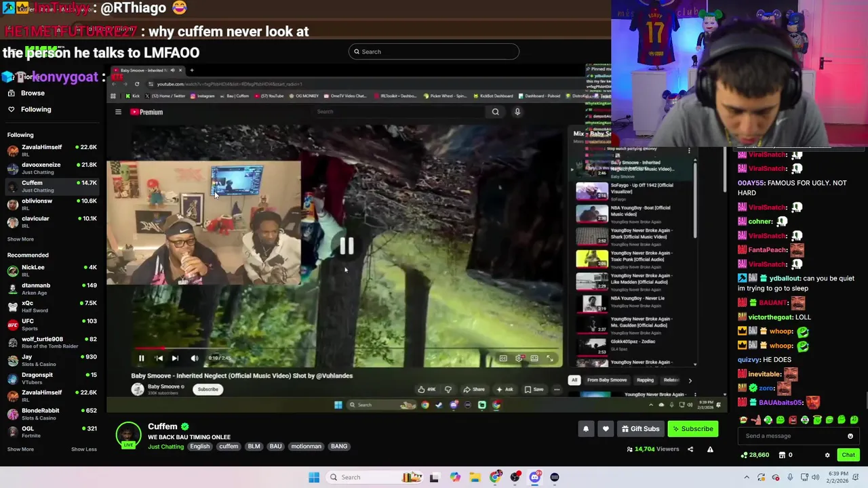Click the motionman stream tag

tap(306, 447)
